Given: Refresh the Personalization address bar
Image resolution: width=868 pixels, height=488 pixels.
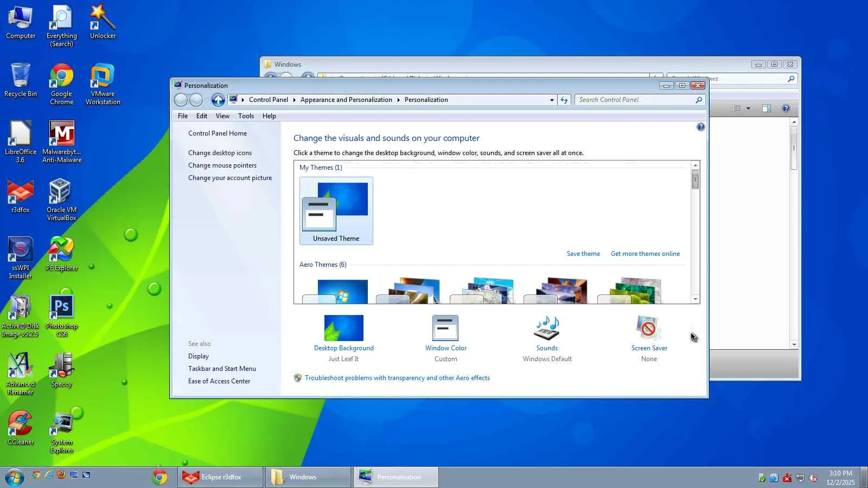Looking at the screenshot, I should click(564, 100).
